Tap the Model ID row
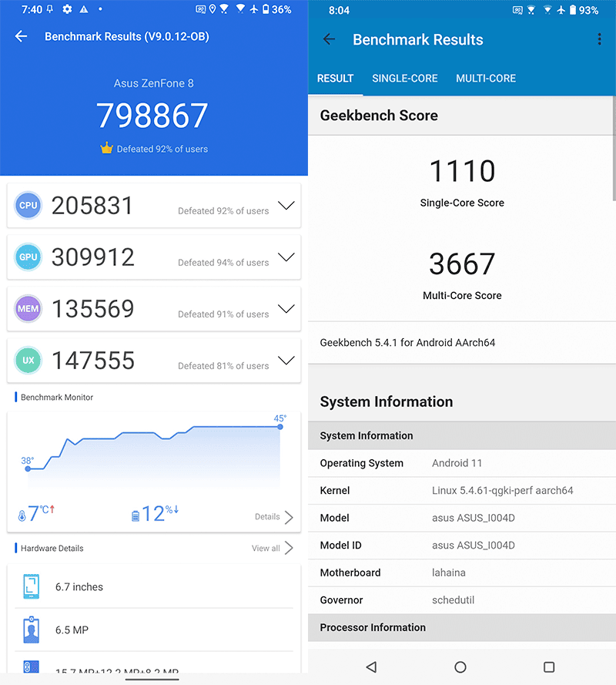The height and width of the screenshot is (685, 616). coord(462,546)
